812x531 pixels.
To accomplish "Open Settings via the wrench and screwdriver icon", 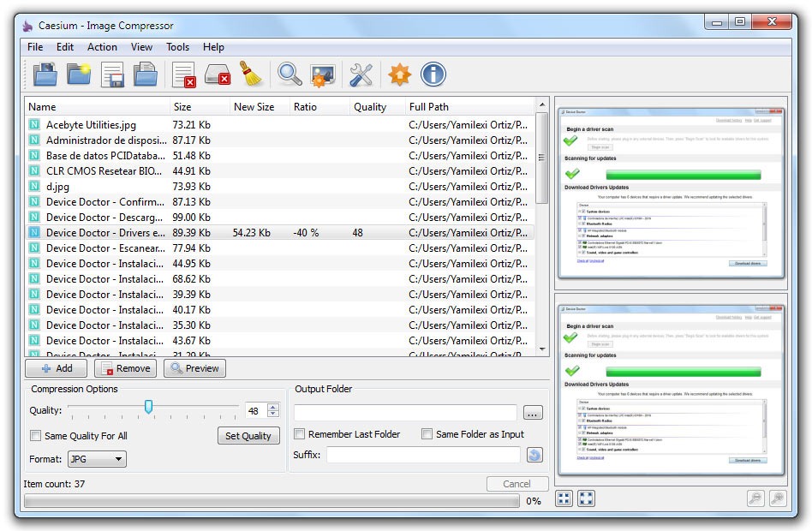I will pos(361,74).
